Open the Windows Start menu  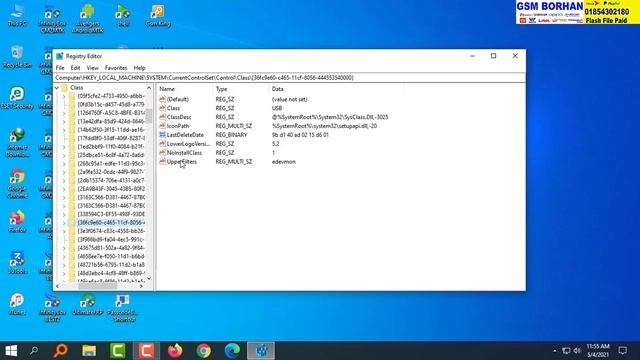[11, 351]
